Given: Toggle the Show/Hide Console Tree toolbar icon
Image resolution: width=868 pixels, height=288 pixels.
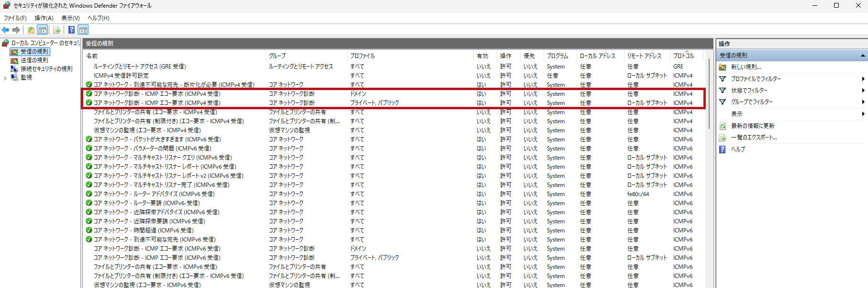Looking at the screenshot, I should (x=43, y=30).
